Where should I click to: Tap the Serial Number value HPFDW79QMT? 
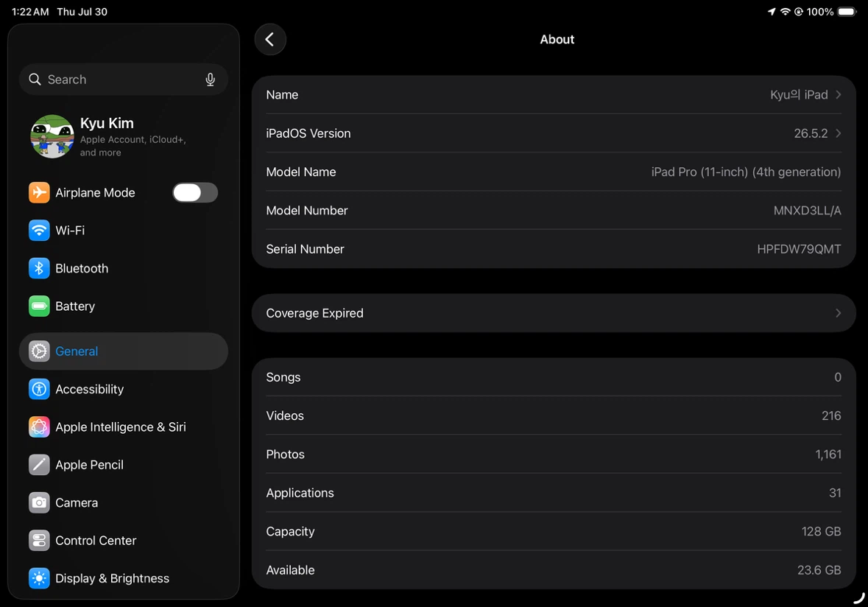(x=799, y=249)
